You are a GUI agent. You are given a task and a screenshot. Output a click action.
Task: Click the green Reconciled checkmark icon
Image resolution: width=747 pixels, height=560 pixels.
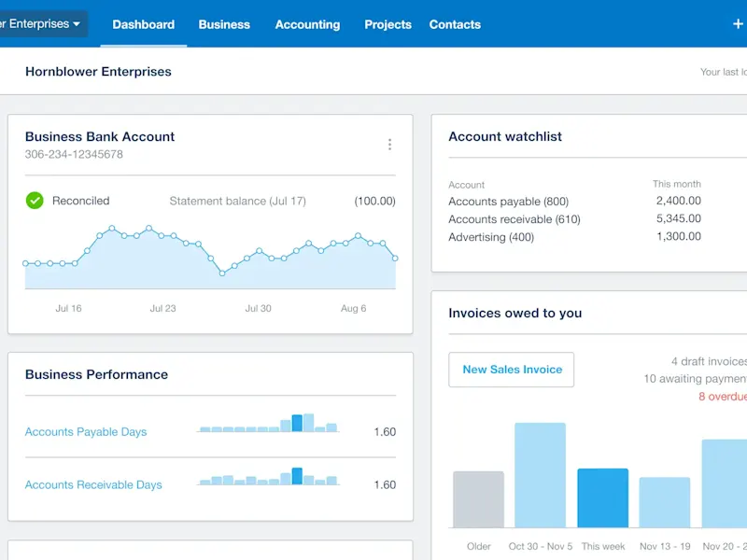point(35,201)
